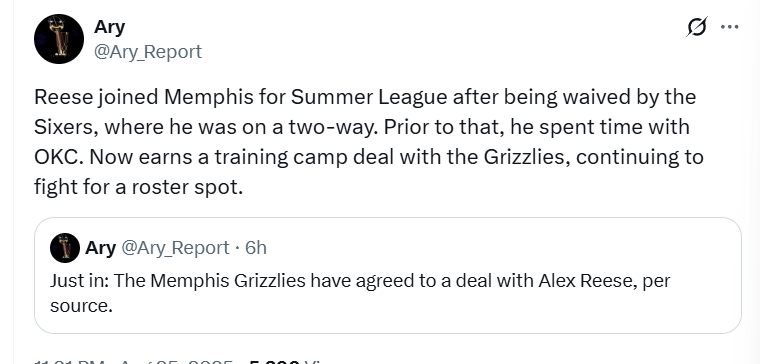Open the quoted post about Alex Reese

point(388,275)
